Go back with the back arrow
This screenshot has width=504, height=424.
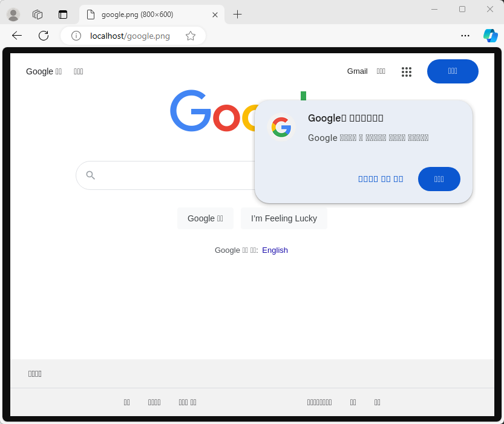(x=17, y=36)
